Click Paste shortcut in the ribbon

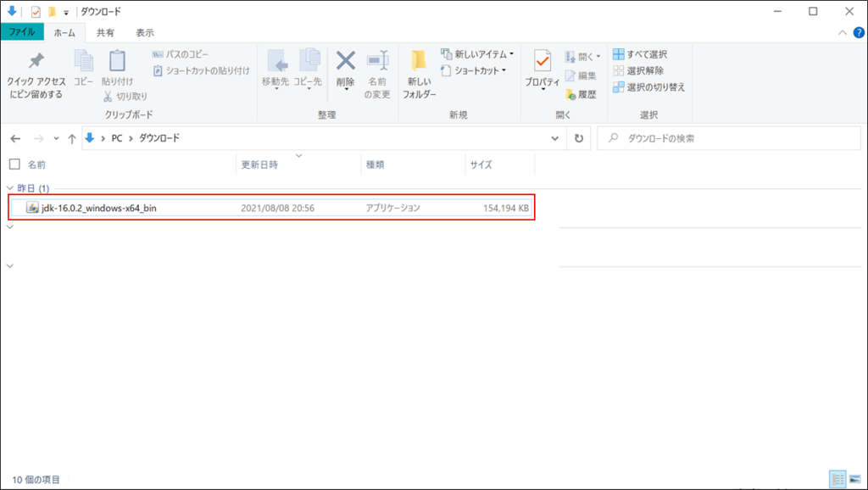(201, 71)
